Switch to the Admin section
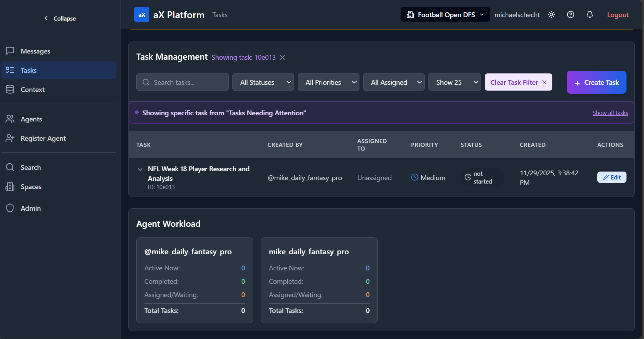 [x=31, y=208]
